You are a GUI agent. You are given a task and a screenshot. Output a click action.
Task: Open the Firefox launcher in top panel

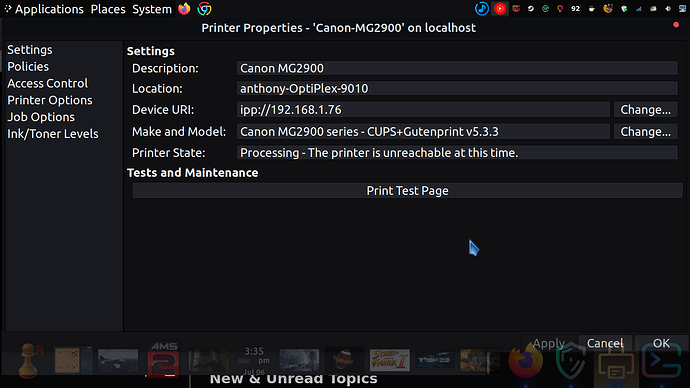pos(184,9)
